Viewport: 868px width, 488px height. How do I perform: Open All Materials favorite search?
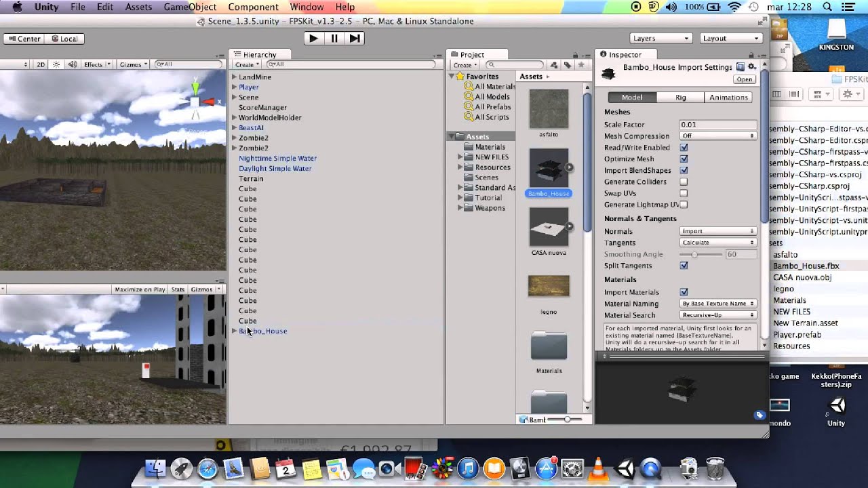tap(490, 87)
